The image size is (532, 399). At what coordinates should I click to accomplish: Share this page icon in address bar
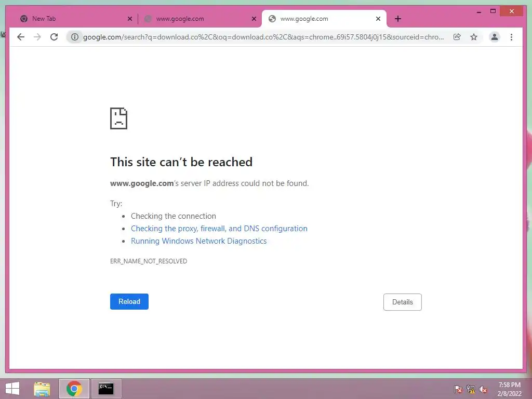click(x=457, y=37)
